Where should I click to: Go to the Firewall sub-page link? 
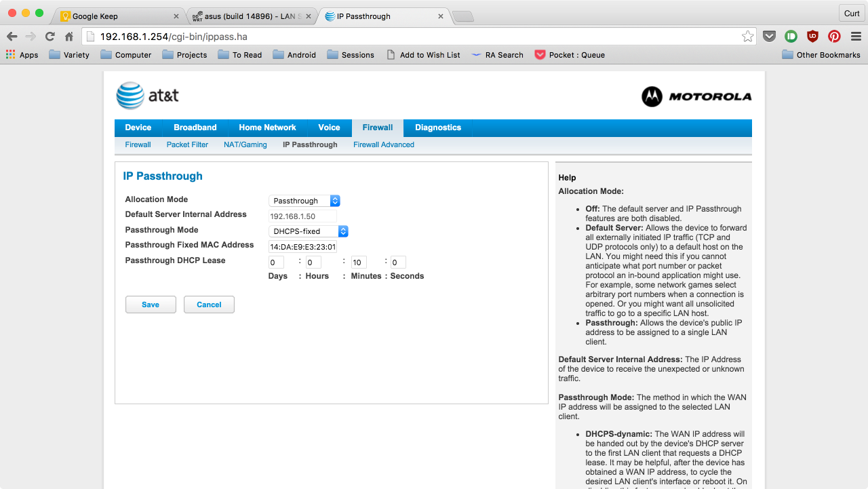pos(138,144)
